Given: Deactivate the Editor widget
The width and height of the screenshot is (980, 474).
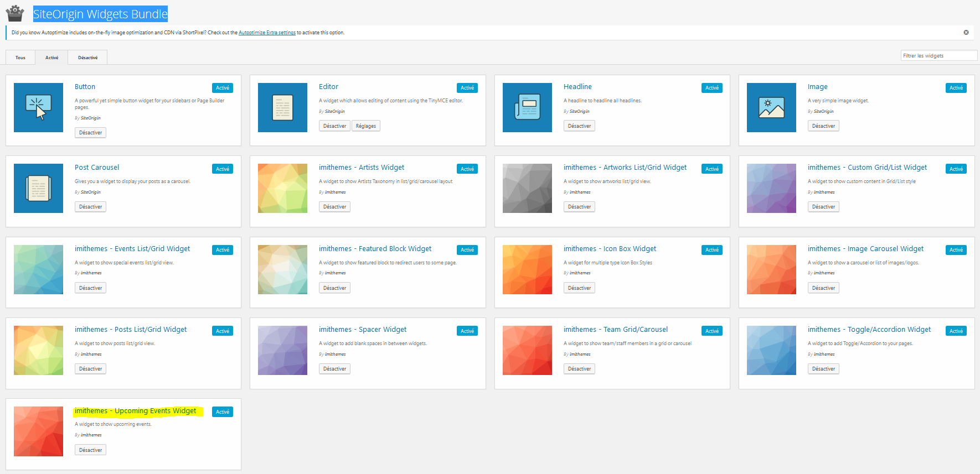Looking at the screenshot, I should tap(334, 126).
